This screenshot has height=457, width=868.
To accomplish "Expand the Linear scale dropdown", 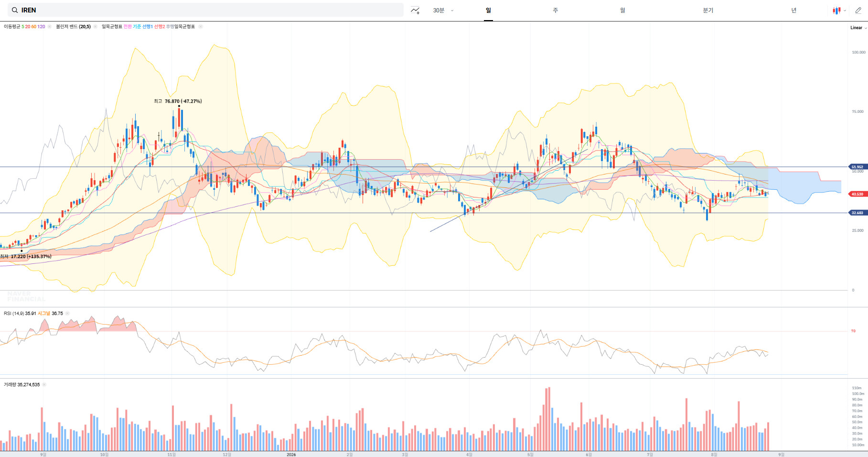I will click(x=858, y=28).
